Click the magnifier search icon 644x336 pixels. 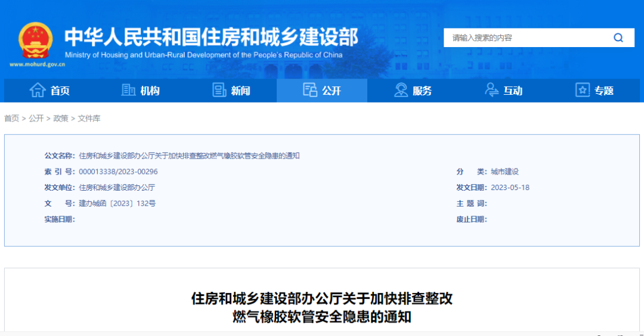[x=618, y=38]
